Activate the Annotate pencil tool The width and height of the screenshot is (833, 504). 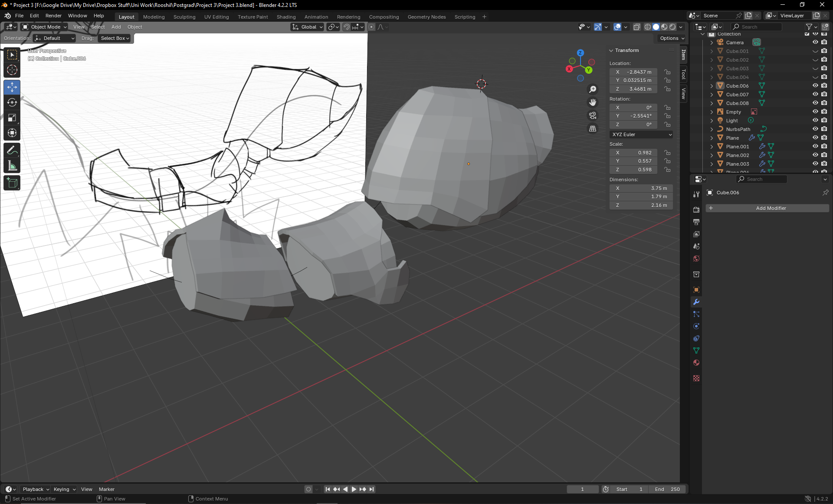click(x=12, y=151)
